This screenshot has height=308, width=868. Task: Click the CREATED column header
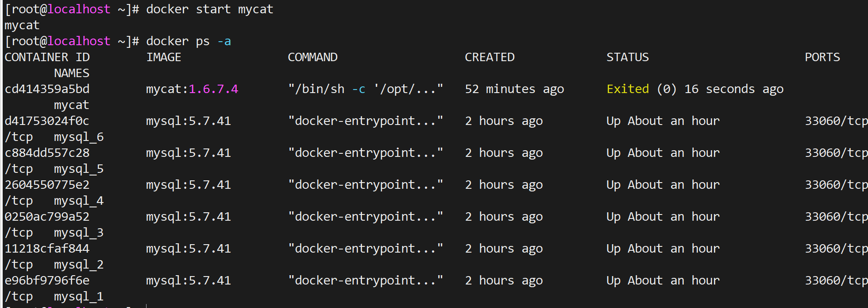pyautogui.click(x=490, y=57)
